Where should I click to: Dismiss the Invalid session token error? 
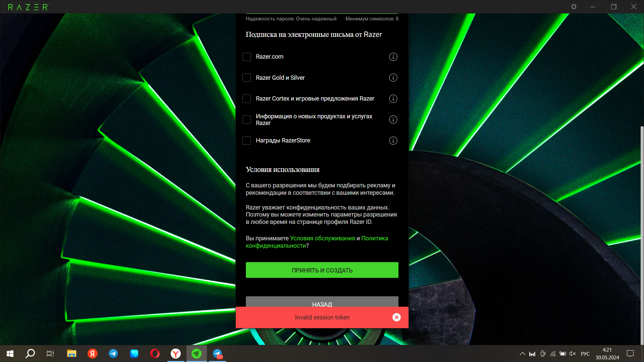click(396, 317)
